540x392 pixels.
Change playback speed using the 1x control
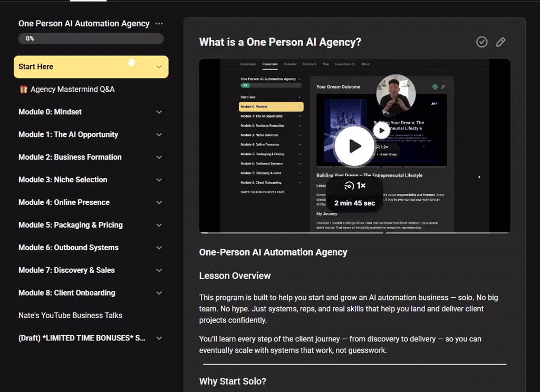pos(354,185)
